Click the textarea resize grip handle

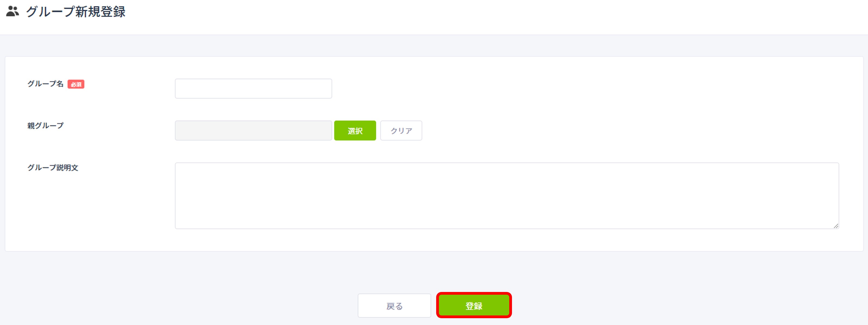(836, 226)
